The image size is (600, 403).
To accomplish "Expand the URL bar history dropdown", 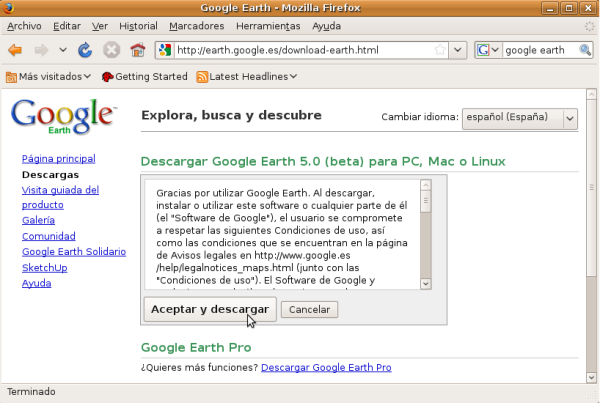I will tap(457, 50).
